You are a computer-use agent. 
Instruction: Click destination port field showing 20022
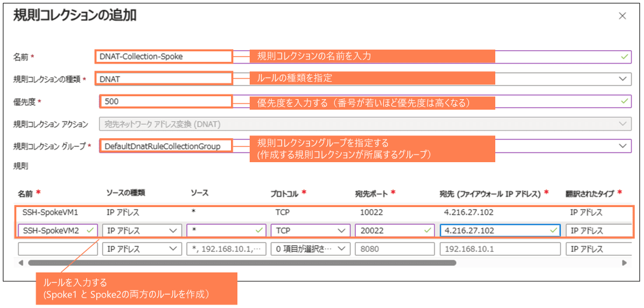click(395, 231)
